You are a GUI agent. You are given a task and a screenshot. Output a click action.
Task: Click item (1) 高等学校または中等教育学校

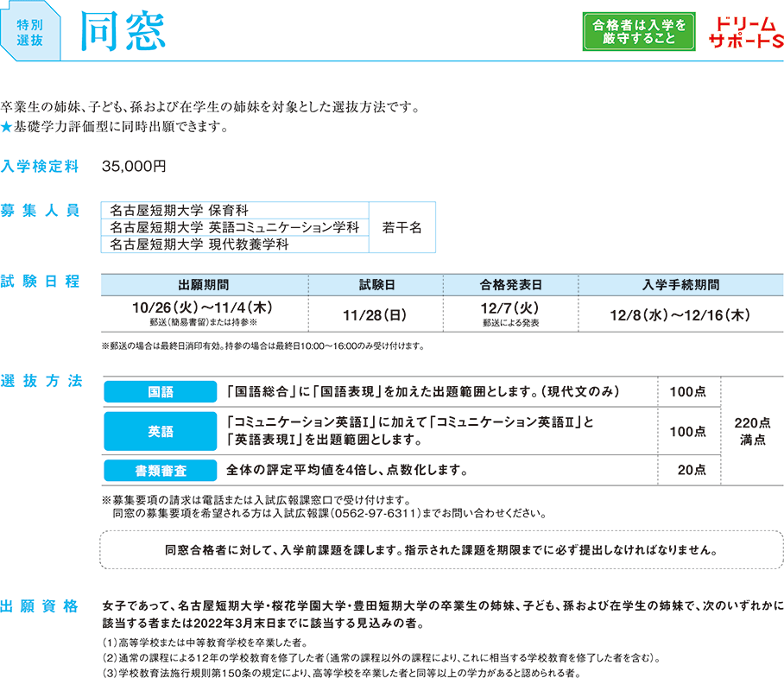point(205,643)
